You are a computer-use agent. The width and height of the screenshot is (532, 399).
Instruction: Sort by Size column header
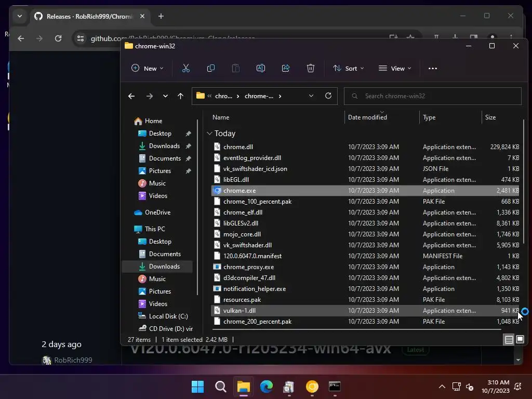[x=490, y=117]
